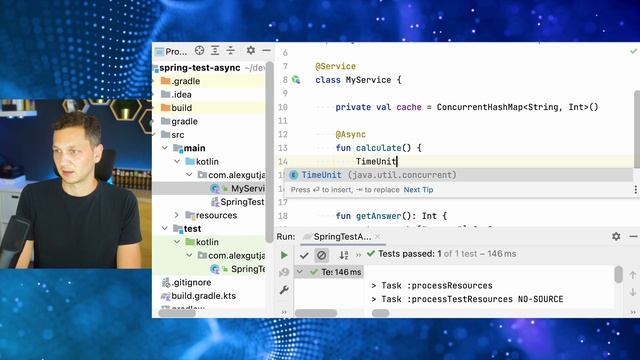Click the rerun failed tests icon
Screen dimensions: 640x360
284,272
